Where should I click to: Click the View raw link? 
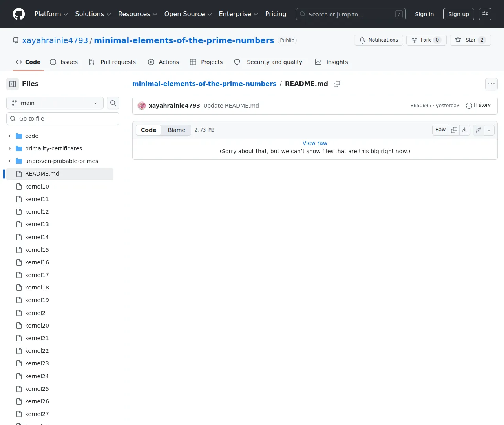click(x=315, y=143)
